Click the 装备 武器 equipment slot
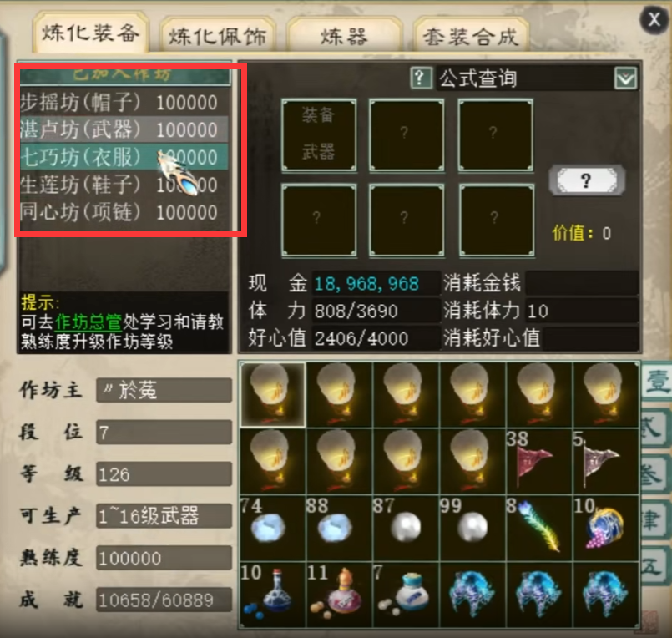 319,135
